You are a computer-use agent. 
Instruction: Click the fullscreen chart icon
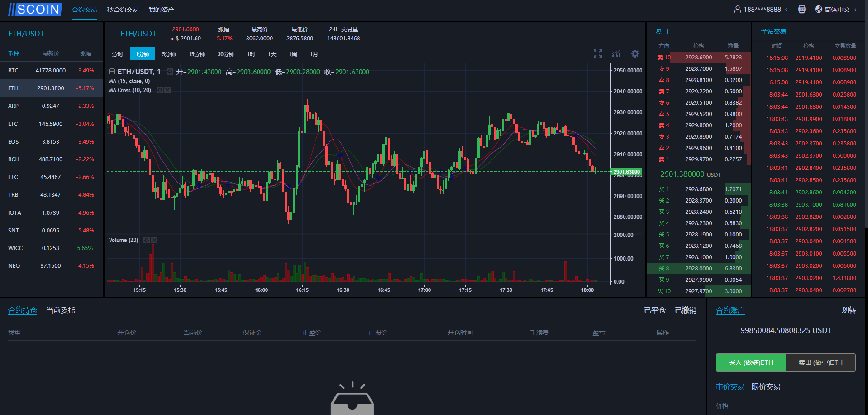pyautogui.click(x=597, y=53)
